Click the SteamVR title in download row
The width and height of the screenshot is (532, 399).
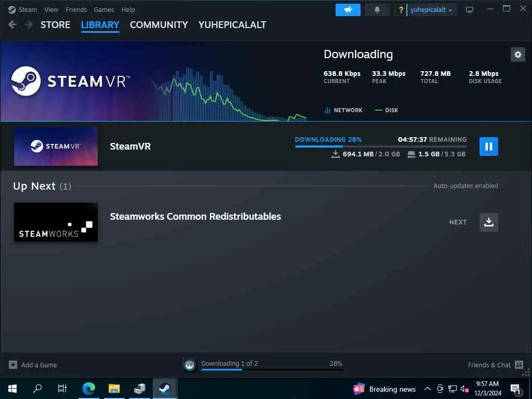click(130, 146)
